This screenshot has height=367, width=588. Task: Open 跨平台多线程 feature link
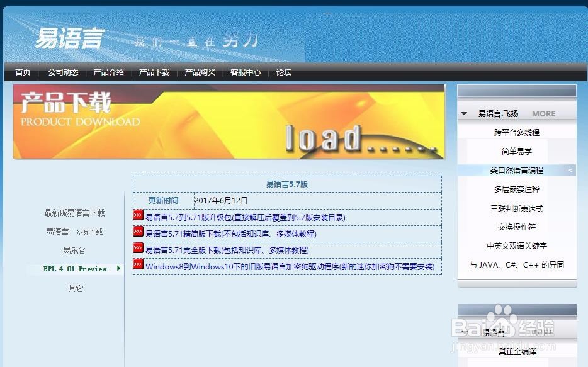pyautogui.click(x=517, y=132)
